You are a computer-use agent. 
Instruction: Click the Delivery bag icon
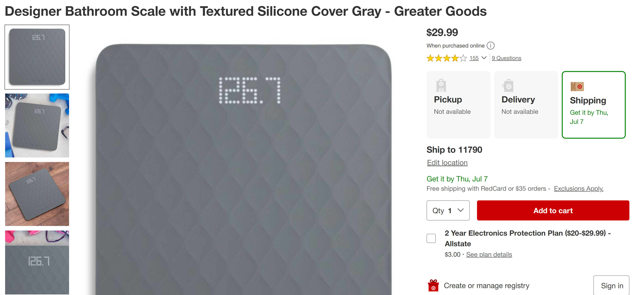click(x=508, y=86)
